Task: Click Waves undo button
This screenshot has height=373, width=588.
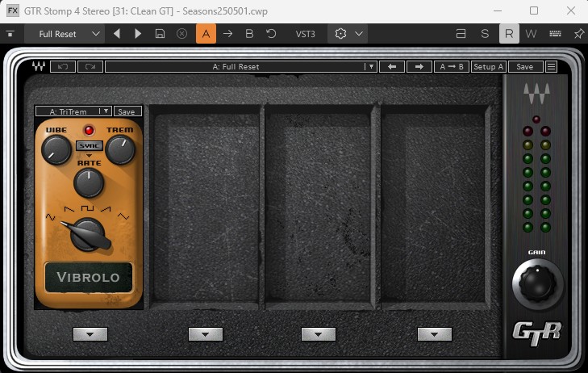Action: (x=63, y=67)
